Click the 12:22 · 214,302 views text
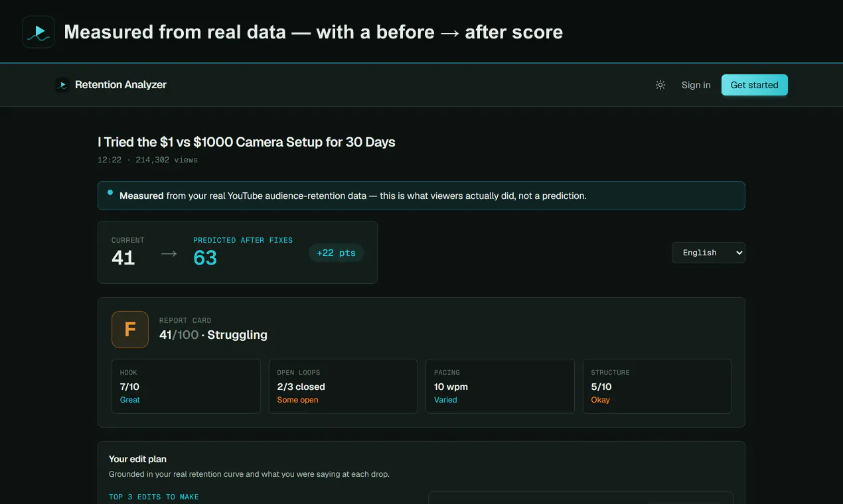The height and width of the screenshot is (504, 843). point(147,160)
